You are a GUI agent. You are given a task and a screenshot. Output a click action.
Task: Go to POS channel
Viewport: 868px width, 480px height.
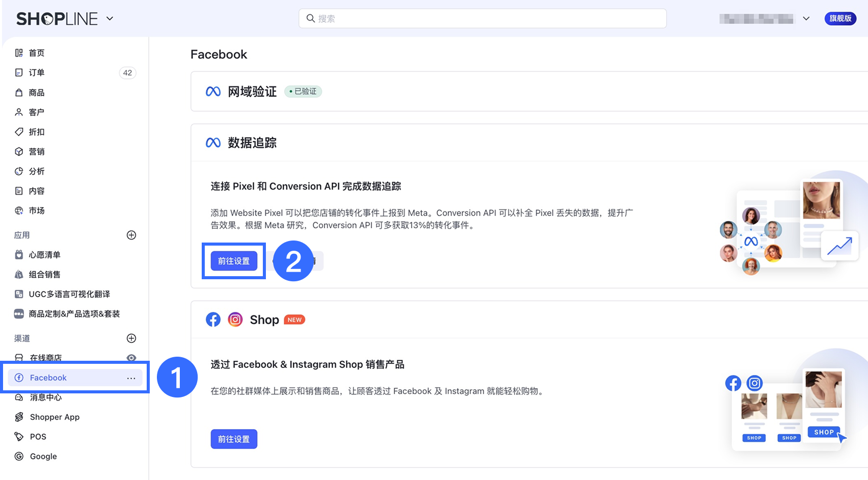(38, 437)
